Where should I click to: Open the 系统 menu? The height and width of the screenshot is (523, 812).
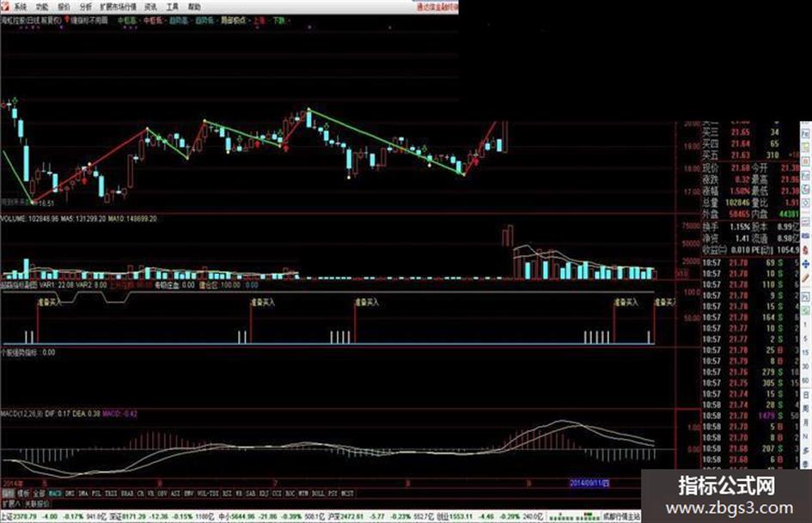coord(19,7)
